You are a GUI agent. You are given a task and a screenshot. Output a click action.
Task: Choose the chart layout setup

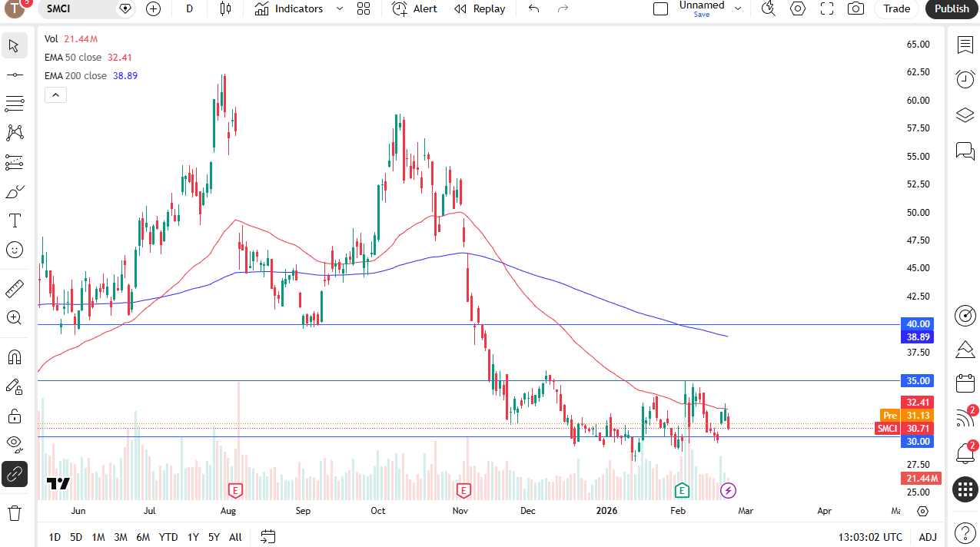tap(660, 8)
